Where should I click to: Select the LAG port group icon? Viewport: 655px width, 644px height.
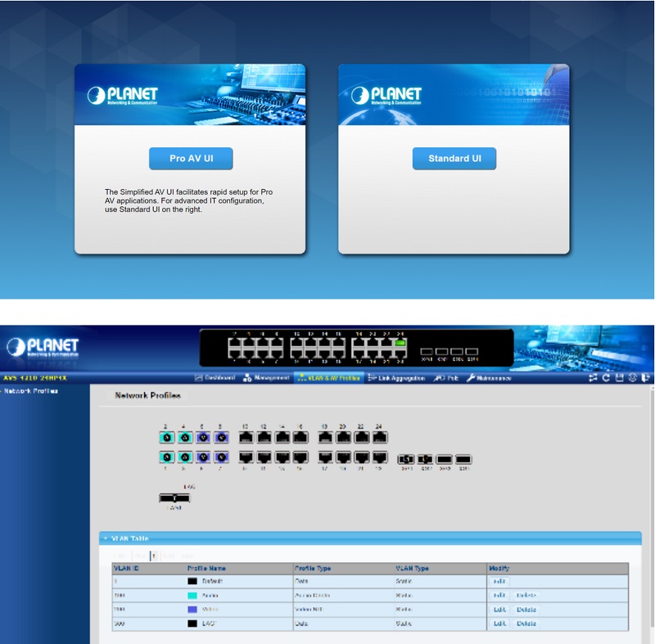[174, 498]
